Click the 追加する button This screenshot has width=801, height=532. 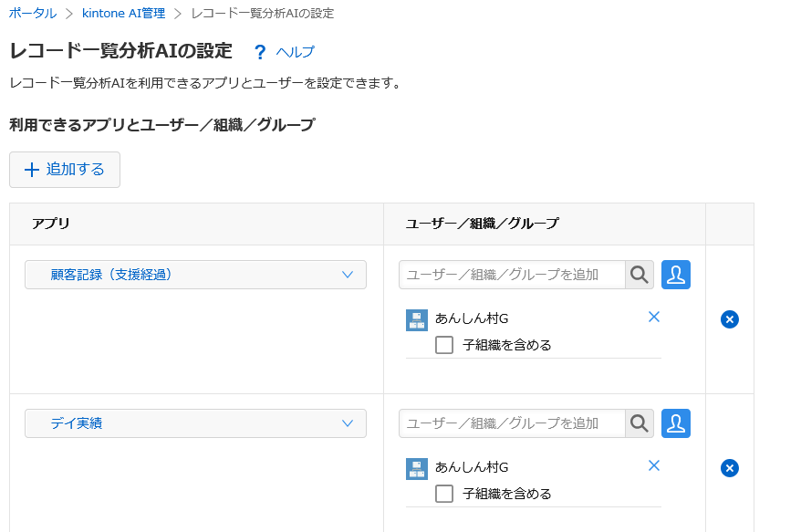(65, 170)
